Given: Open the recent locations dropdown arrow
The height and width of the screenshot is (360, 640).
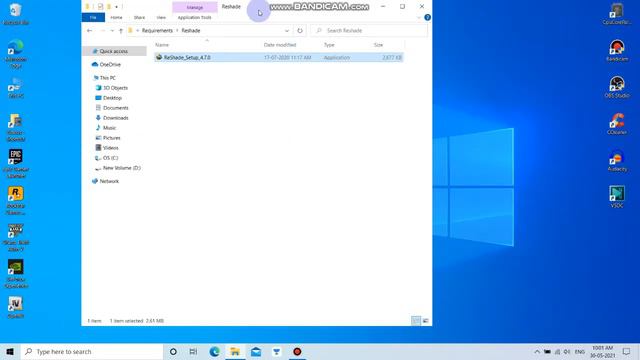Looking at the screenshot, I should point(112,31).
